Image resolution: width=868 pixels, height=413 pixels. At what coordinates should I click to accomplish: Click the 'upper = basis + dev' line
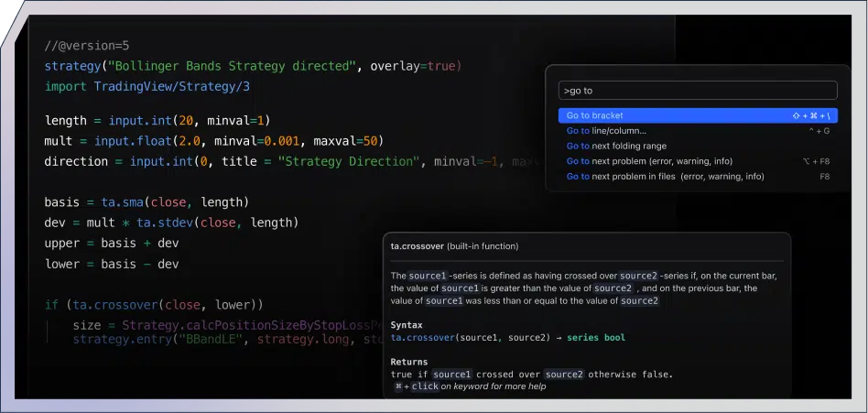[x=112, y=243]
